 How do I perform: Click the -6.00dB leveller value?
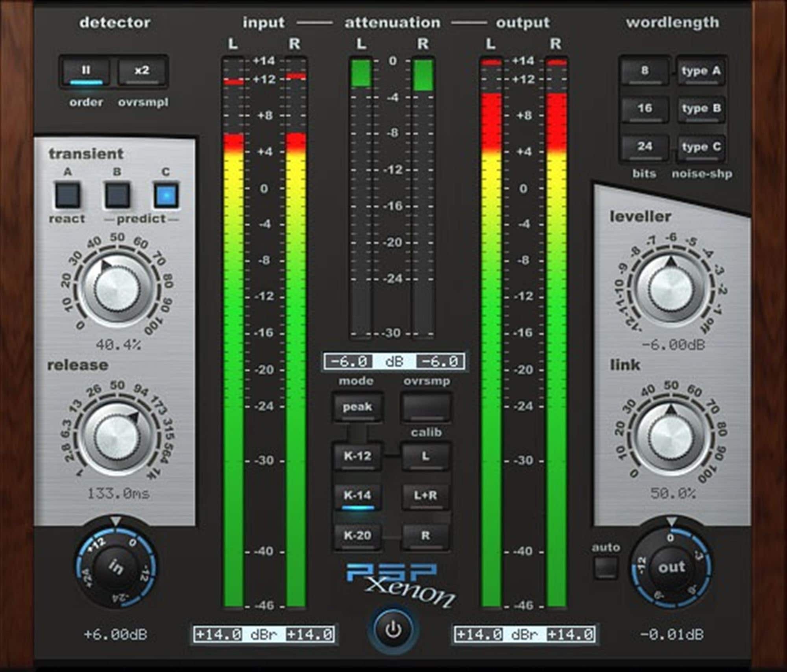673,345
